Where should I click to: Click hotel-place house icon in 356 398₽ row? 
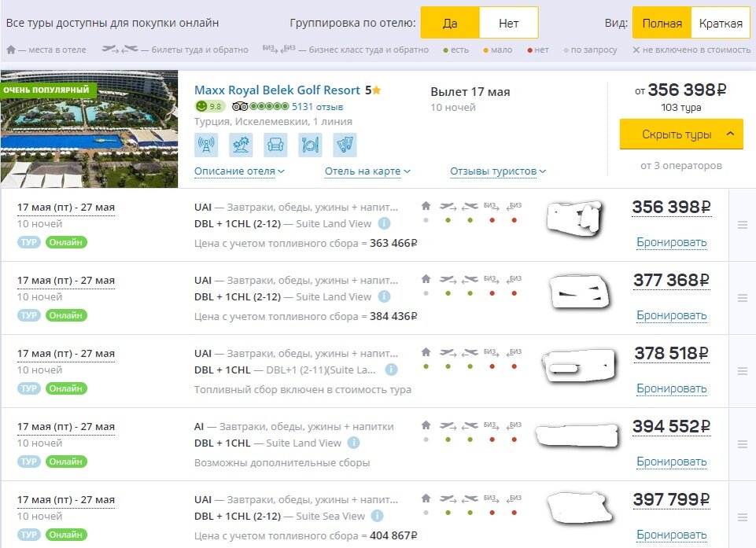426,206
